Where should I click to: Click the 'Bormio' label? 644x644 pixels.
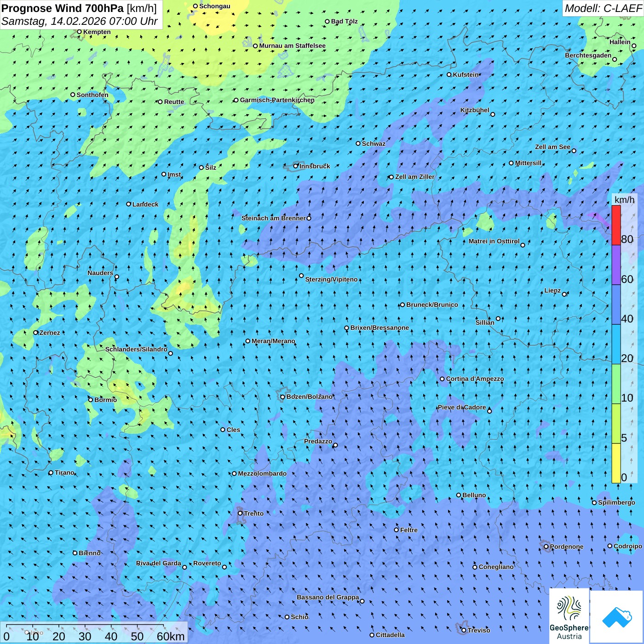click(105, 400)
